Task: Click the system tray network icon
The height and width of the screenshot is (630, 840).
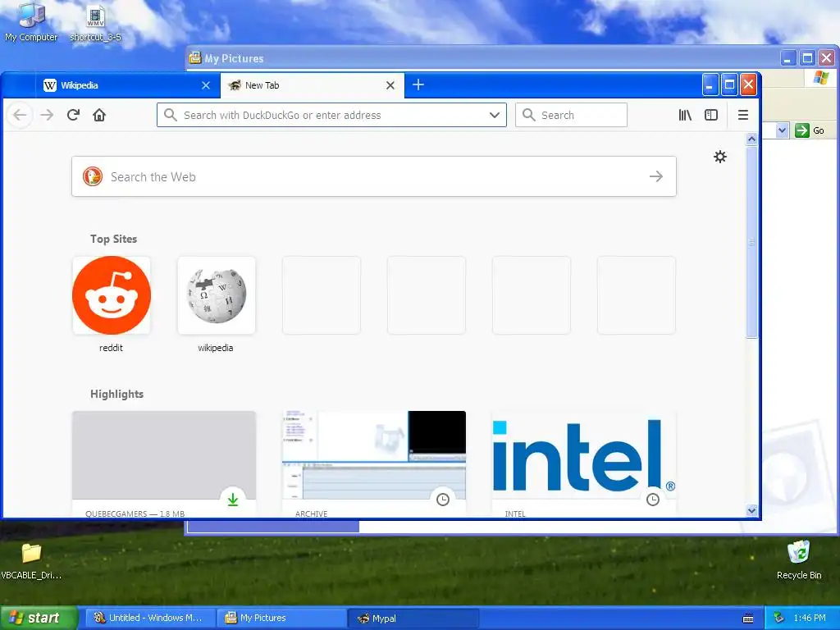Action: click(779, 619)
